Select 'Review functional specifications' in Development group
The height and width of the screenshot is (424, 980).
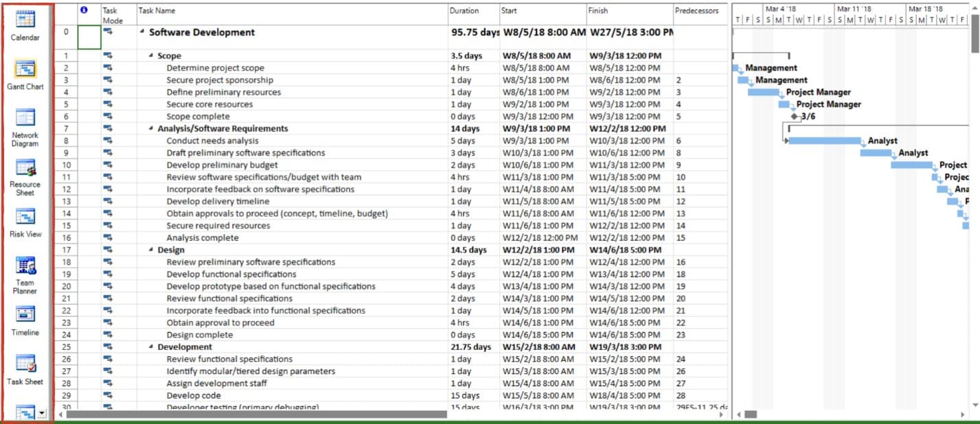tap(229, 359)
